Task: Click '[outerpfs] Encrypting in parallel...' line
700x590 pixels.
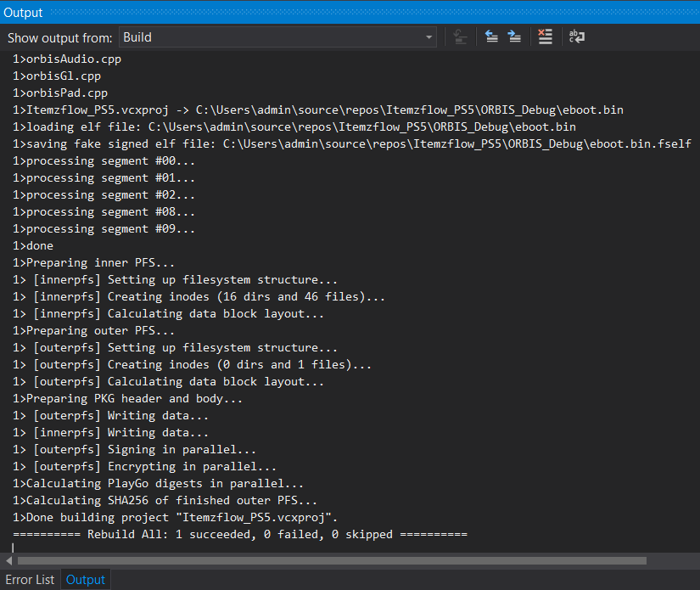Action: 144,466
